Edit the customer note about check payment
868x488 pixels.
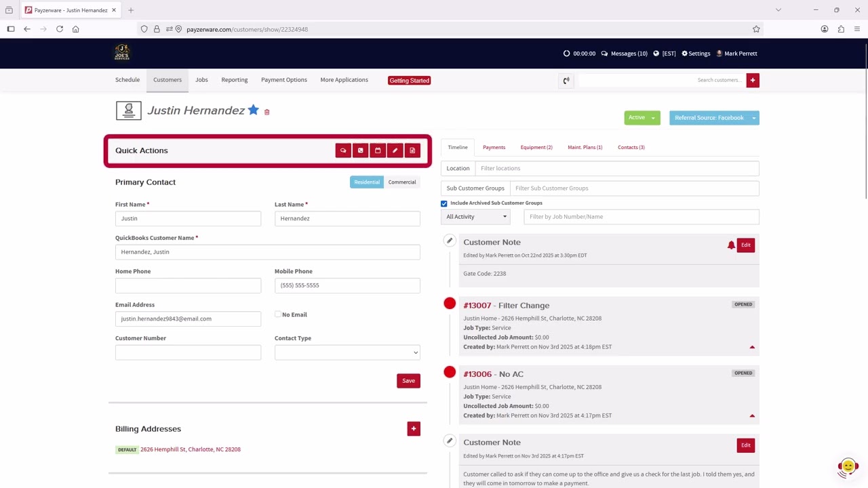746,445
